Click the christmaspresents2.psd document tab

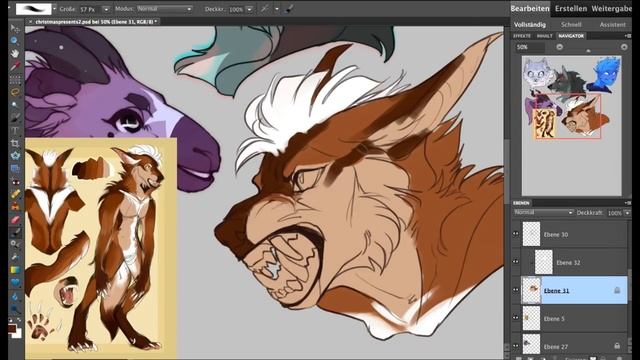click(x=96, y=21)
